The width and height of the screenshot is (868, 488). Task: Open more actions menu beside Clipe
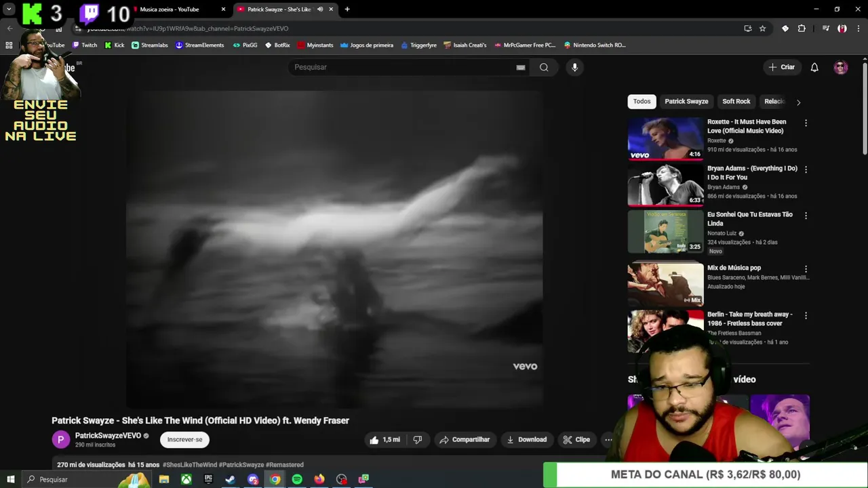click(x=608, y=440)
